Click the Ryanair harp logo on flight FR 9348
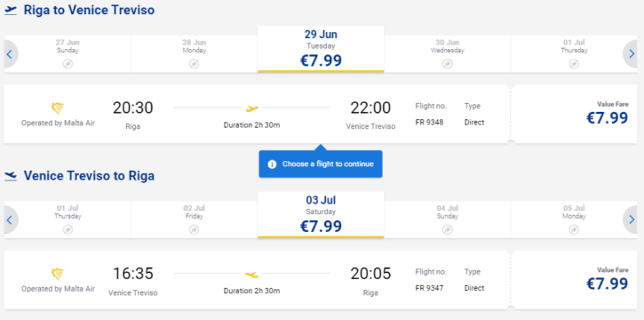The height and width of the screenshot is (320, 644). (58, 108)
